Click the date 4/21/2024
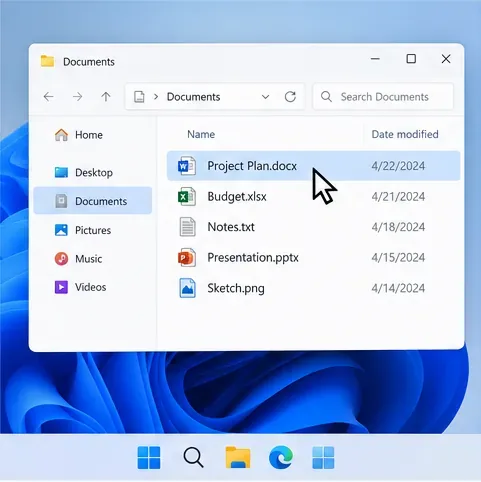 (x=398, y=196)
